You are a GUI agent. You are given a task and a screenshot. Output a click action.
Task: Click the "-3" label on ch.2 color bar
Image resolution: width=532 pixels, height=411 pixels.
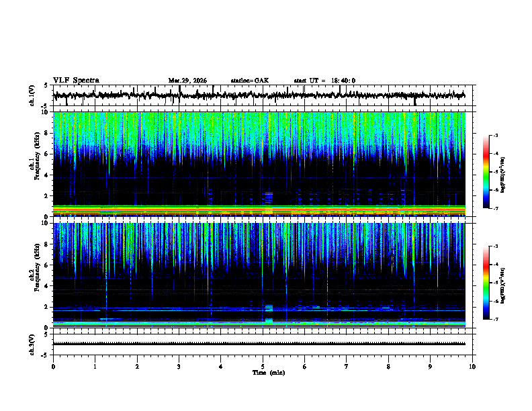496,246
